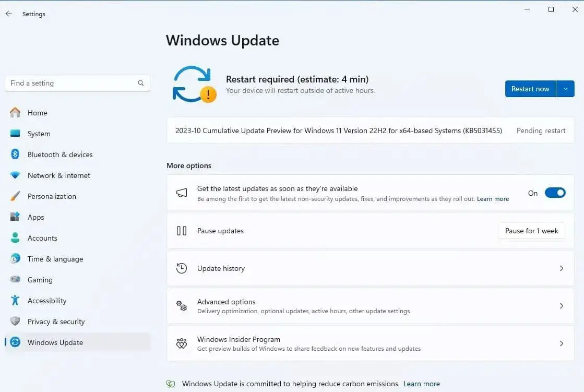Select the Gaming controller icon
The image size is (584, 392).
click(x=15, y=280)
